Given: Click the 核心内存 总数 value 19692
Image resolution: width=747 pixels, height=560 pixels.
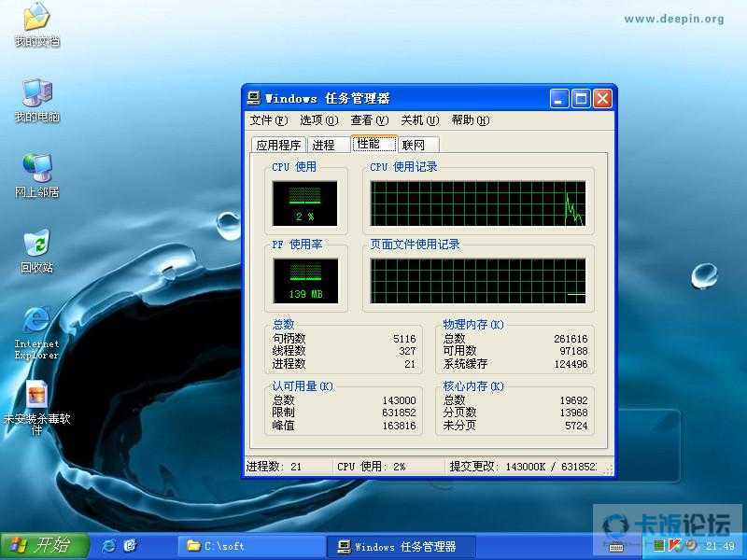Looking at the screenshot, I should [x=573, y=400].
